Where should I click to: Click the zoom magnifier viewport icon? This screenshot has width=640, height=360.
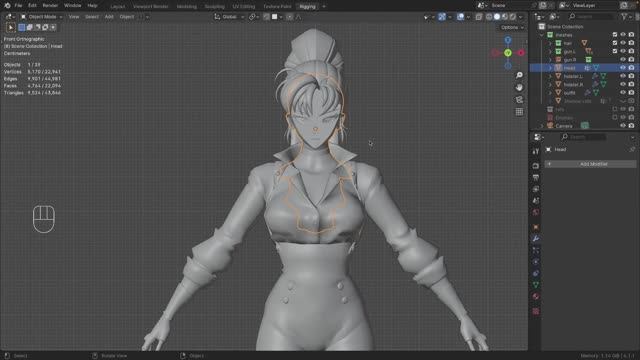coord(519,75)
